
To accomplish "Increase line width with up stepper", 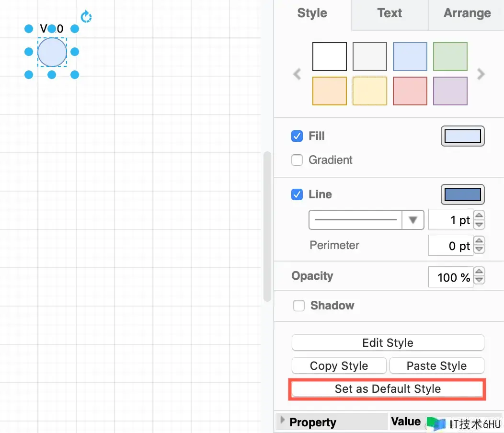I will point(479,216).
